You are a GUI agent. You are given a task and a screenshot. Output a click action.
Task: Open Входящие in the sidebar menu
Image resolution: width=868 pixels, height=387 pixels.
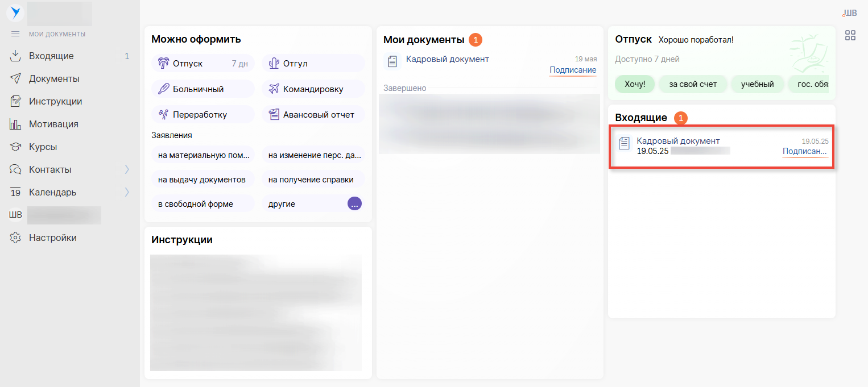point(51,56)
